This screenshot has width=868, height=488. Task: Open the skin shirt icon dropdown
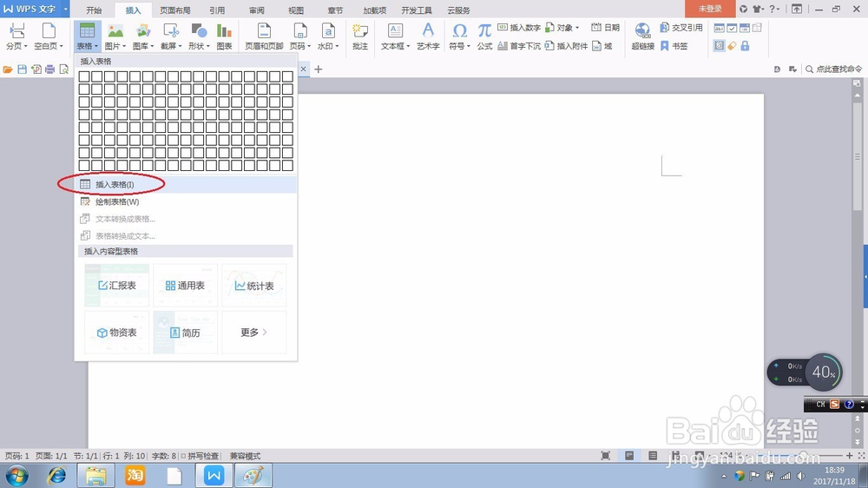pos(759,9)
